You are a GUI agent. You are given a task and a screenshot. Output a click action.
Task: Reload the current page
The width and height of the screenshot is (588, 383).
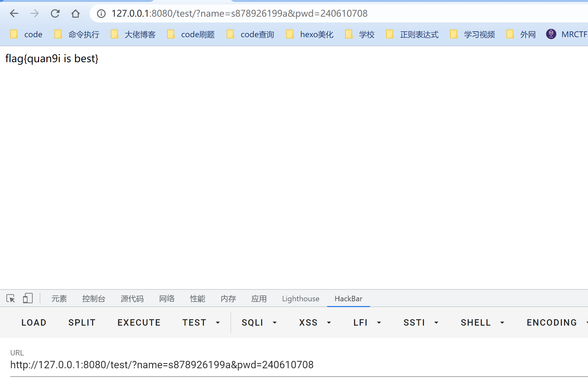pos(55,13)
